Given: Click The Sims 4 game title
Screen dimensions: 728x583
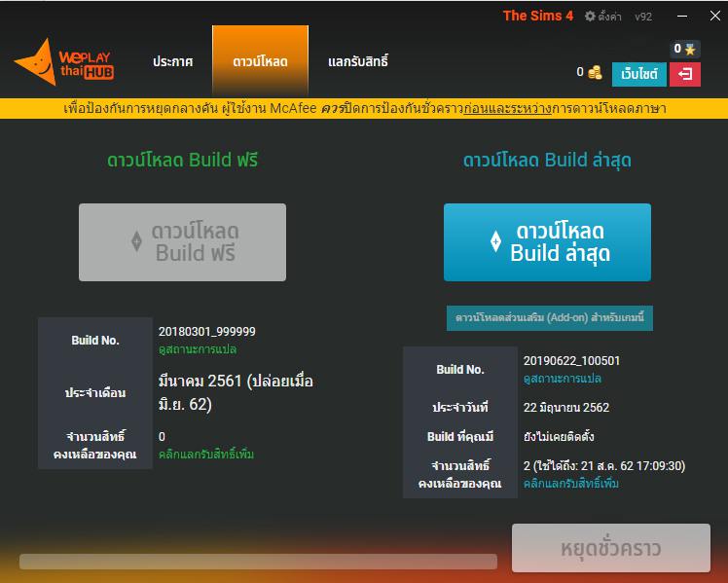Looking at the screenshot, I should coord(538,16).
